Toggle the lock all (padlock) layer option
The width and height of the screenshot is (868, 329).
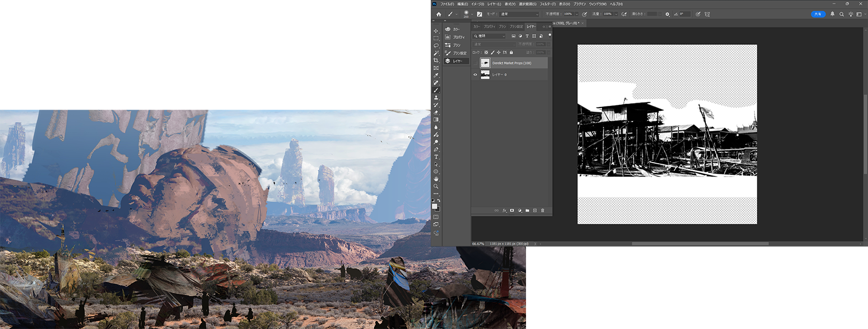coord(511,52)
